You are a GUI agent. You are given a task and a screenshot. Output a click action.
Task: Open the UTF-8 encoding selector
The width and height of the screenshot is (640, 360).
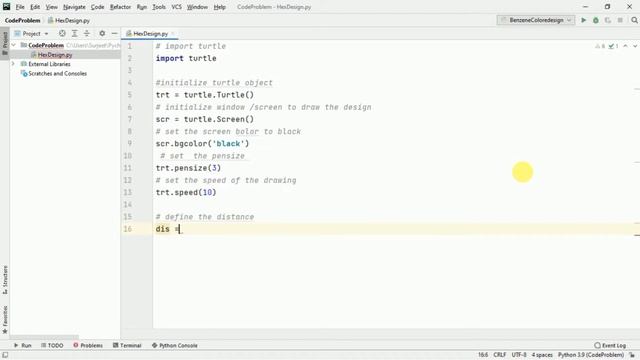(519, 355)
